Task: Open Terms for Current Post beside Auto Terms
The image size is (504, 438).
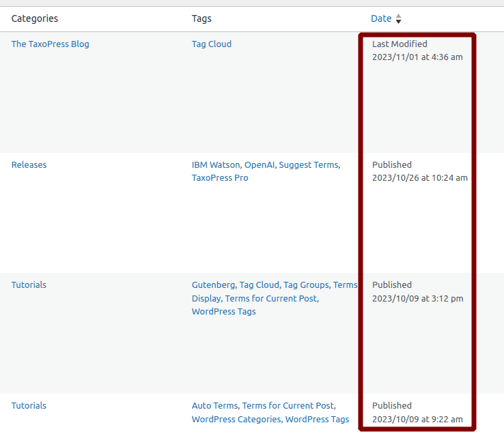Action: click(288, 405)
